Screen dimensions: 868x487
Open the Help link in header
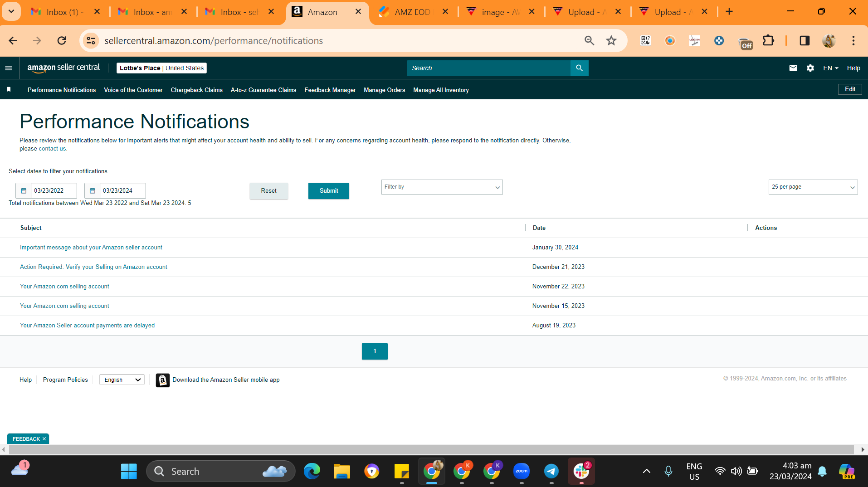(853, 68)
